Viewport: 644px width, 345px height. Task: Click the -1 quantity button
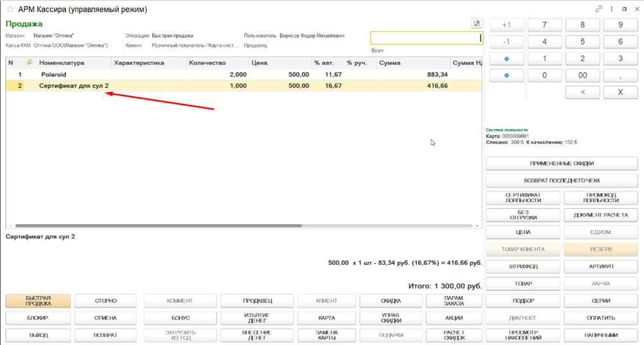coord(507,42)
